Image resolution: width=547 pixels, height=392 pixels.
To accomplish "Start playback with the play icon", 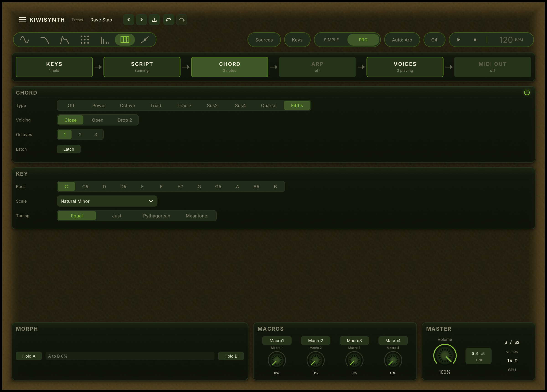I will (x=459, y=40).
